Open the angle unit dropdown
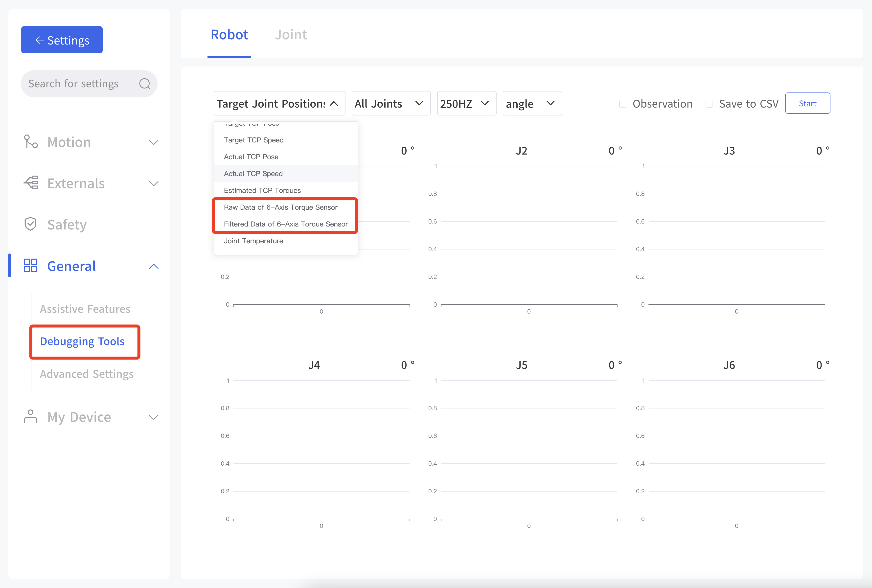The image size is (872, 588). click(531, 104)
